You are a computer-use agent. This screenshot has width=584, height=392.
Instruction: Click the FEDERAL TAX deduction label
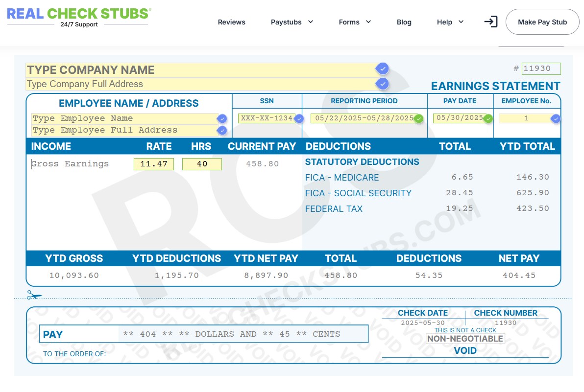334,209
